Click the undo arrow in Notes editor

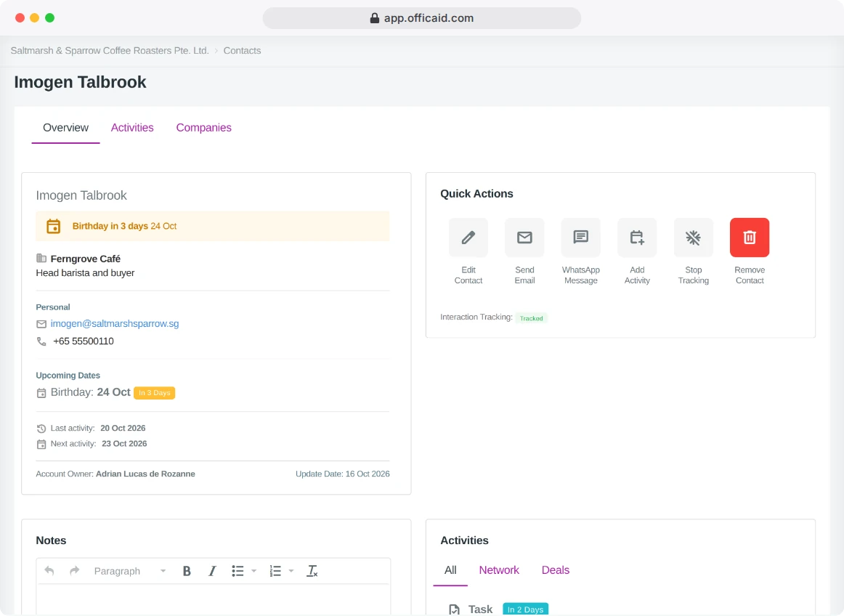pos(49,571)
